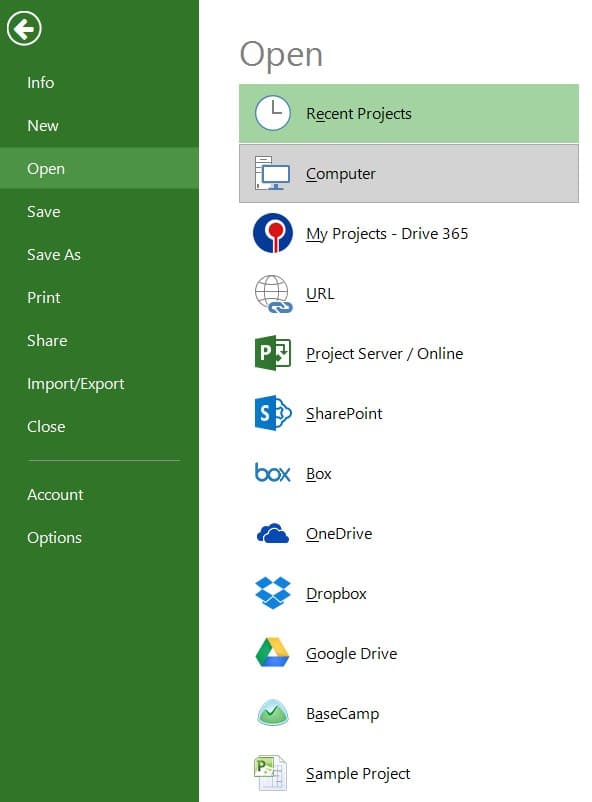The width and height of the screenshot is (592, 802).
Task: Click the OneDrive cloud icon
Action: point(272,533)
